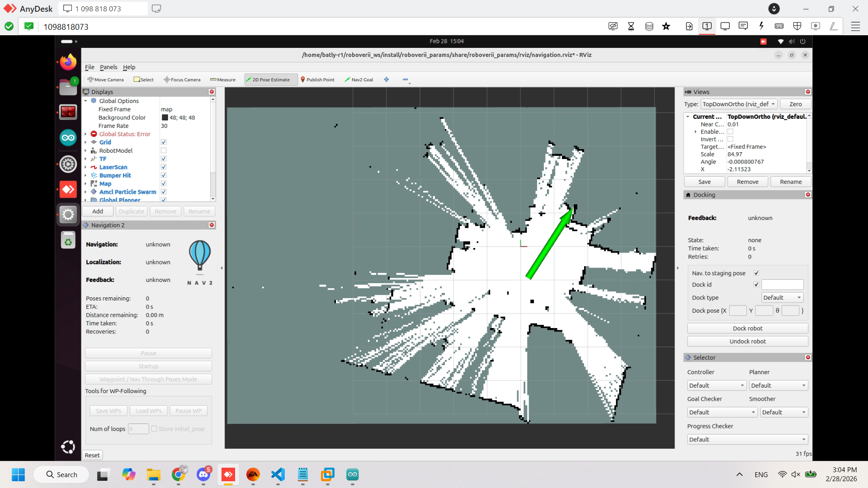The width and height of the screenshot is (868, 488).
Task: Open the File menu
Action: pos(90,67)
